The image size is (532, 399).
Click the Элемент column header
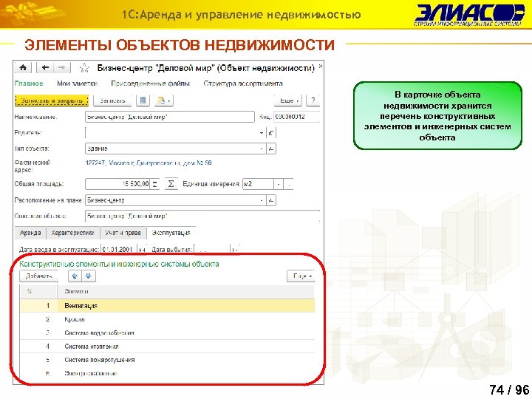point(186,291)
